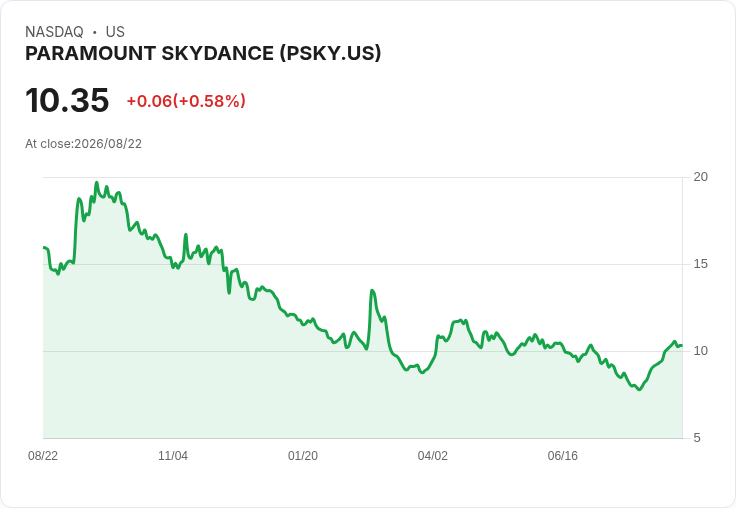Viewport: 736px width, 508px height.
Task: Click the 11/04 x-axis date label
Action: [x=173, y=455]
